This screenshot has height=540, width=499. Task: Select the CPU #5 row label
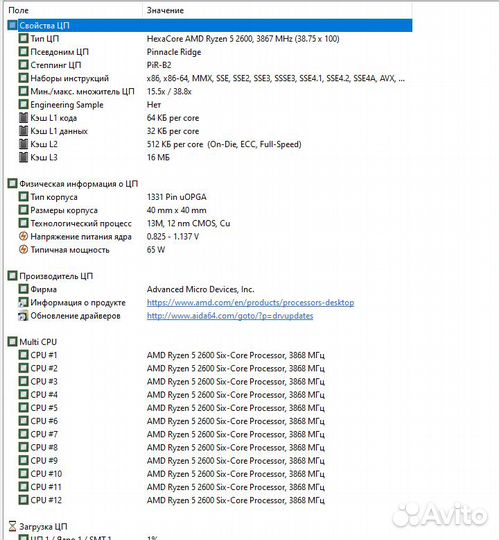[x=44, y=408]
